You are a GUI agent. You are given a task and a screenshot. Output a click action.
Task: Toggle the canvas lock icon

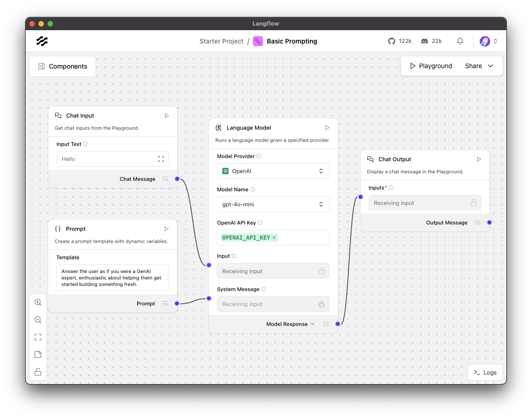click(38, 372)
